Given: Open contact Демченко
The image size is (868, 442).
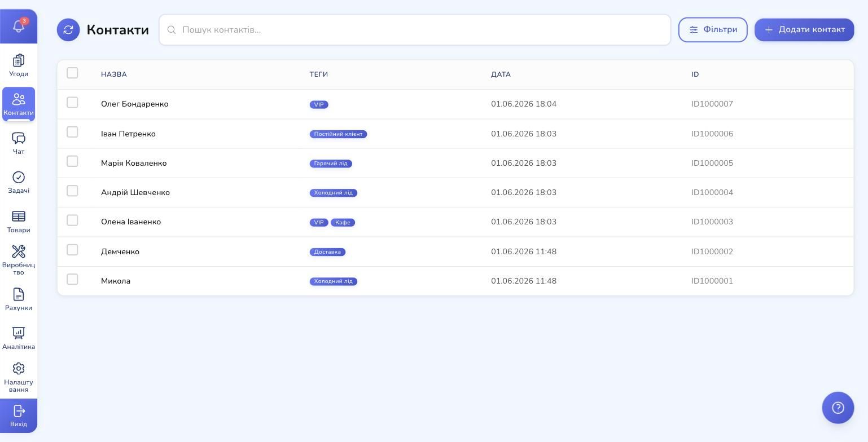Looking at the screenshot, I should (x=120, y=252).
